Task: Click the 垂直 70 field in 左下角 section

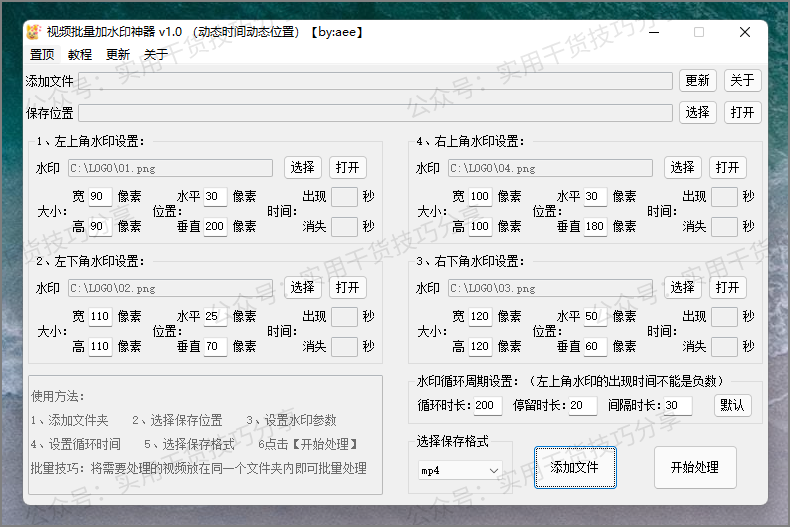Action: [215, 346]
